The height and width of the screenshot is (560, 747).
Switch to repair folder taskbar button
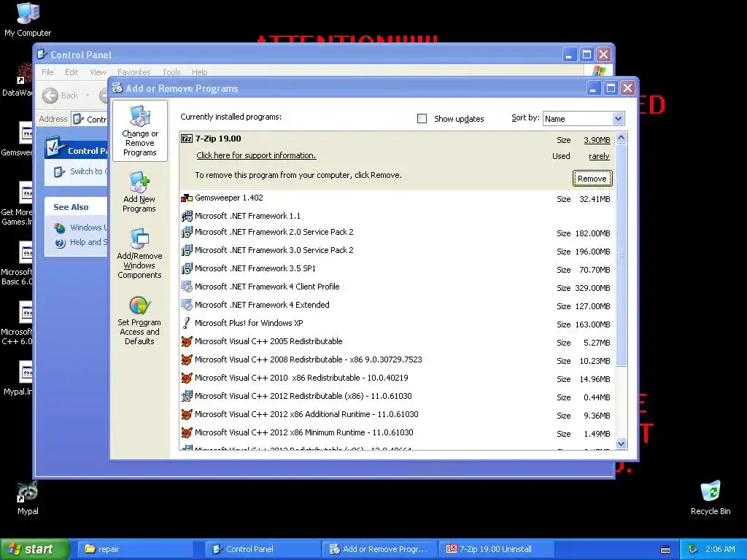point(135,549)
